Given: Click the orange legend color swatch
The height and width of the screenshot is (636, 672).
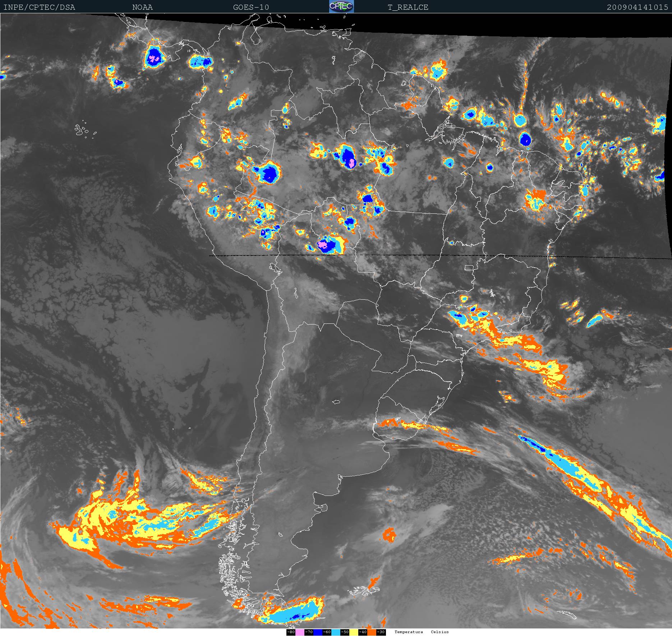Looking at the screenshot, I should click(372, 632).
